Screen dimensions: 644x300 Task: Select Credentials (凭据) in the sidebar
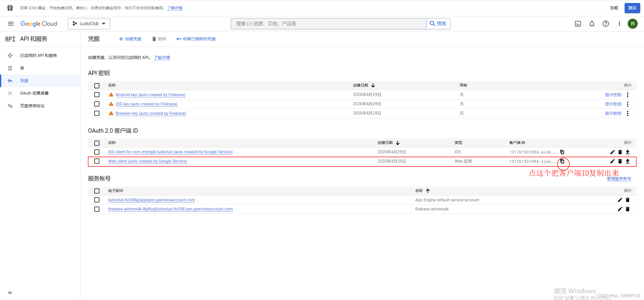click(40, 81)
